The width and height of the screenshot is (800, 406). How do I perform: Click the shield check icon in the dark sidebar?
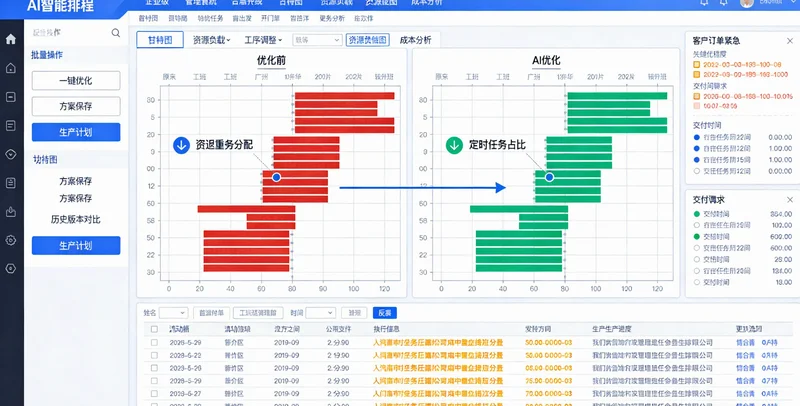coord(11,154)
